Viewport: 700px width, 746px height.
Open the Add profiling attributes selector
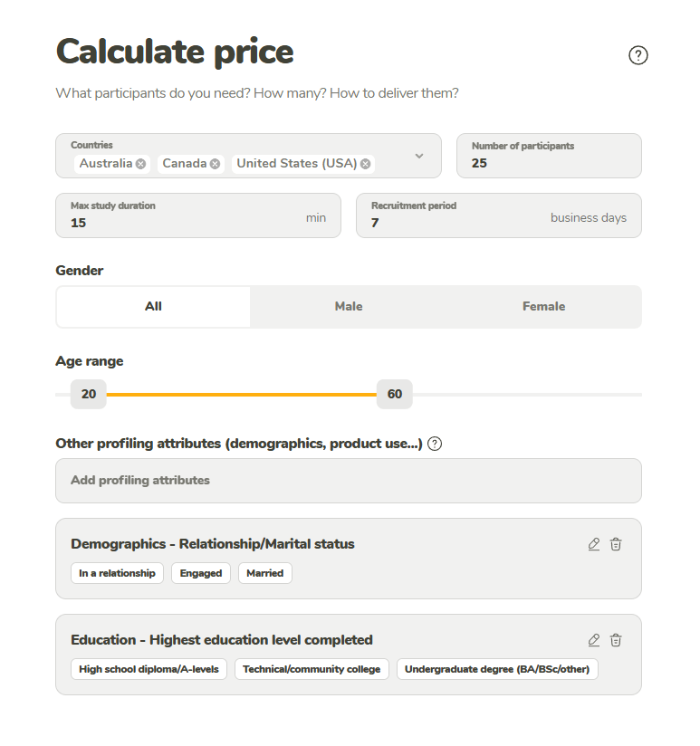click(x=349, y=481)
